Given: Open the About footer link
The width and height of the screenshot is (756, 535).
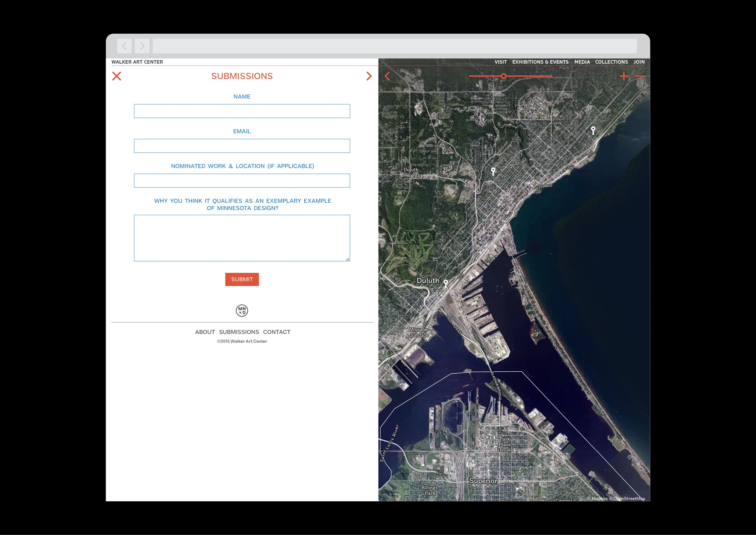Looking at the screenshot, I should (205, 332).
